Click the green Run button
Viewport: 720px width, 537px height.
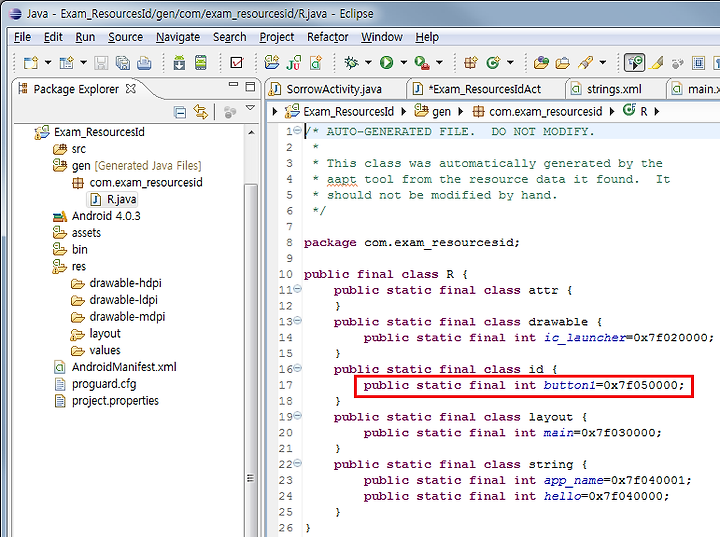[x=386, y=62]
